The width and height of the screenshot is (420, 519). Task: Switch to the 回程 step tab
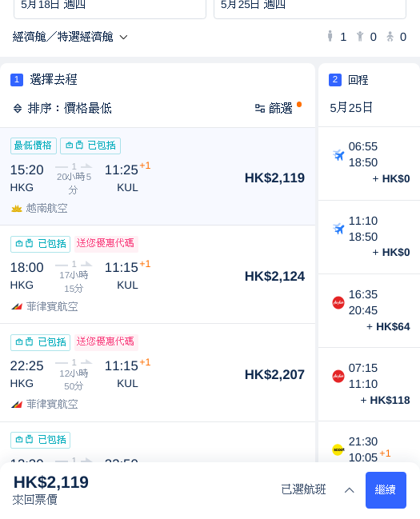(x=349, y=80)
